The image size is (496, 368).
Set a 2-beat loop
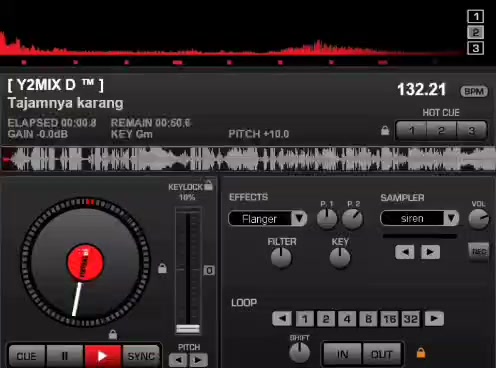(x=326, y=319)
